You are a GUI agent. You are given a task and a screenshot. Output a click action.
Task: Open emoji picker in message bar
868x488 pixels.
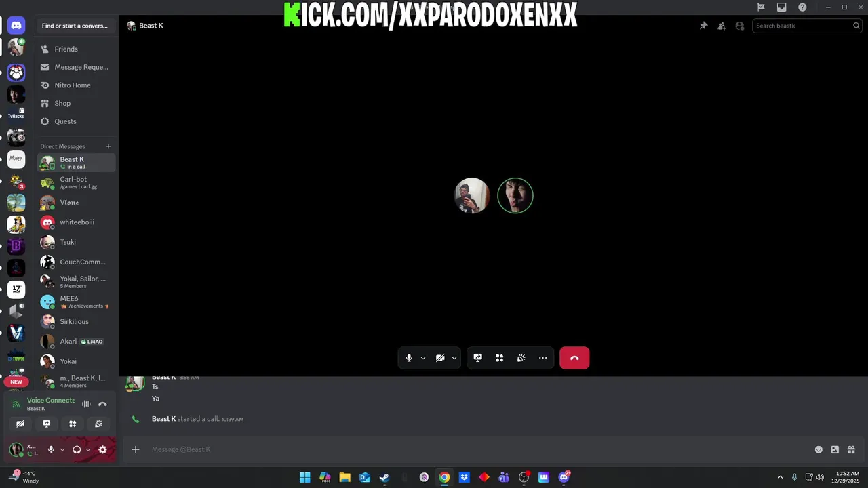818,449
